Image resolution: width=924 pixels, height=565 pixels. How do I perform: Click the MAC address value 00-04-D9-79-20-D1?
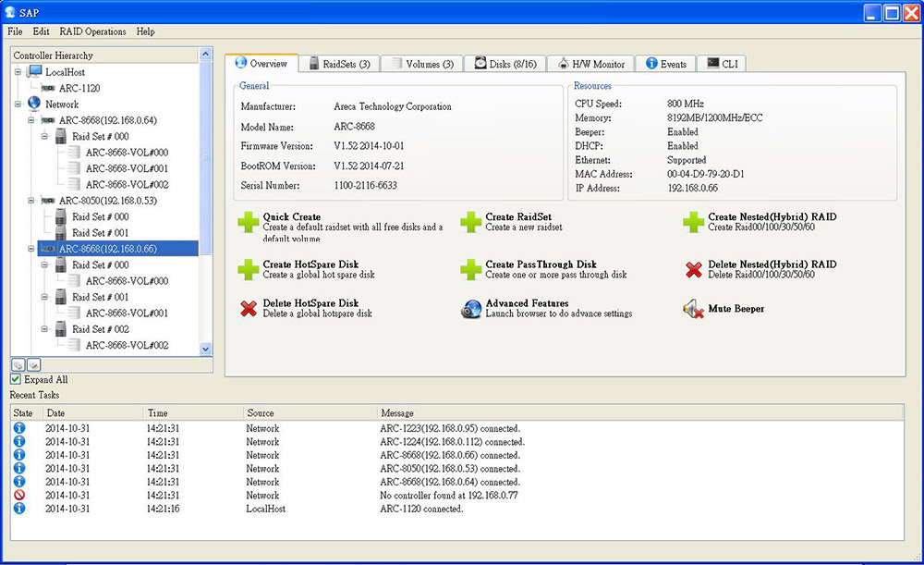click(x=705, y=174)
